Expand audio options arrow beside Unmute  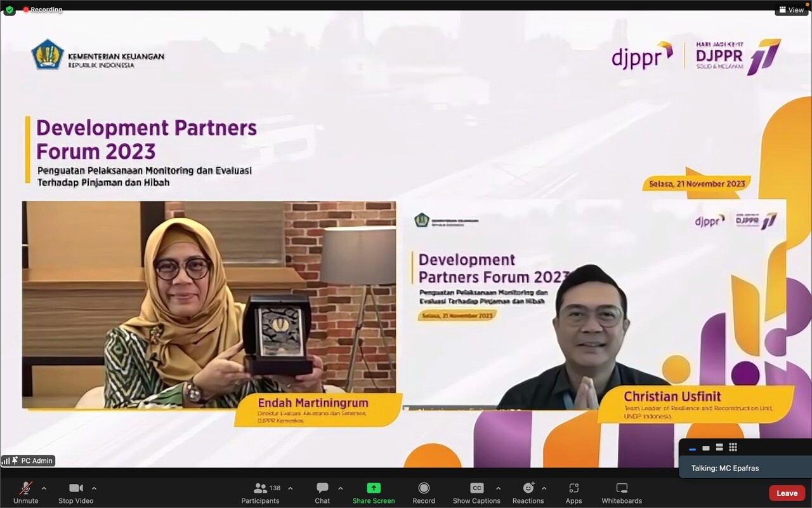click(44, 488)
